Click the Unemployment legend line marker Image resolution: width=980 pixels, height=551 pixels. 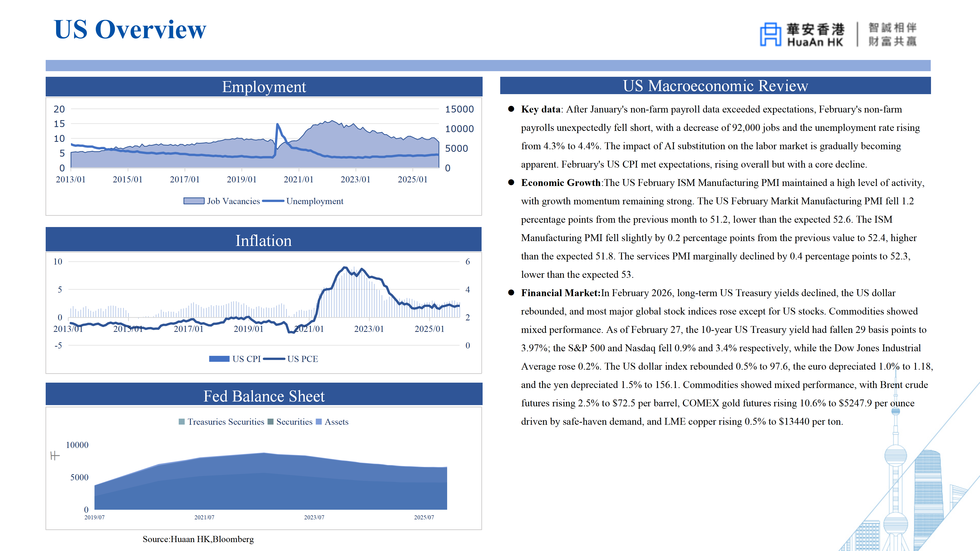273,201
